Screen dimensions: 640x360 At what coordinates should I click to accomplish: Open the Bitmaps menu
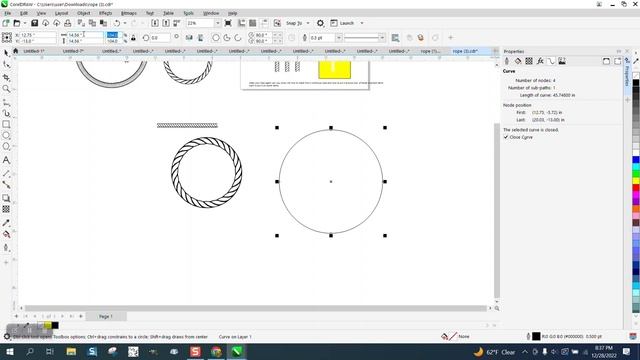point(129,13)
